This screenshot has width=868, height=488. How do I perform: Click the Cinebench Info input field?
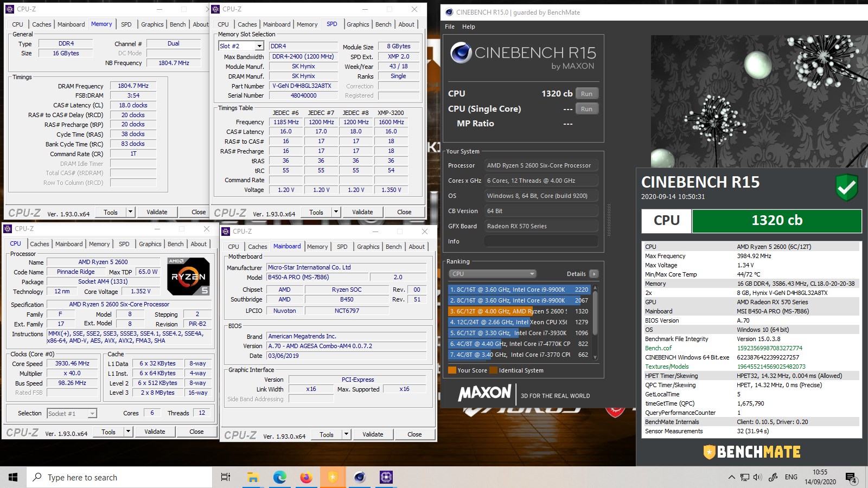(541, 241)
